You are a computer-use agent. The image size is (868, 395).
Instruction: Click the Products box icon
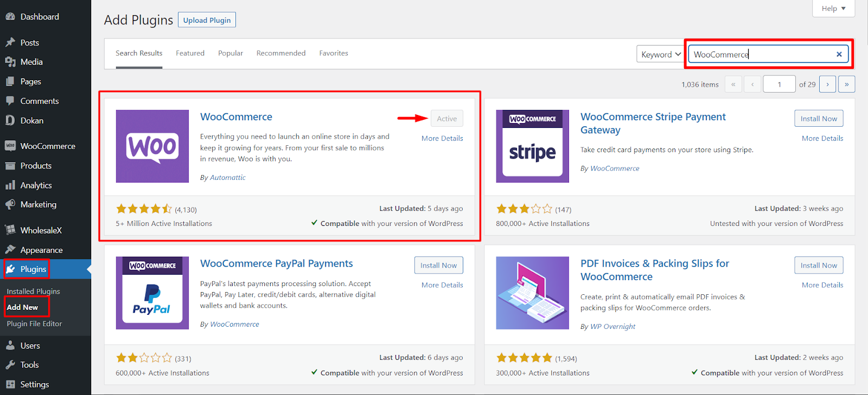10,165
